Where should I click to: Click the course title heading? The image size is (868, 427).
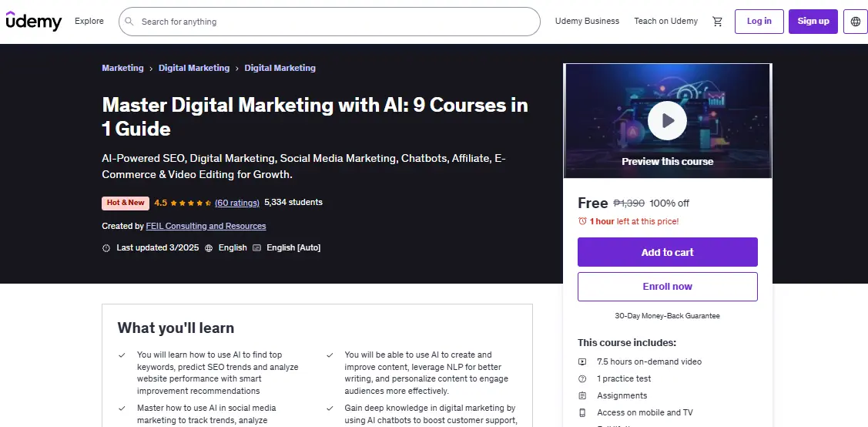click(x=315, y=117)
